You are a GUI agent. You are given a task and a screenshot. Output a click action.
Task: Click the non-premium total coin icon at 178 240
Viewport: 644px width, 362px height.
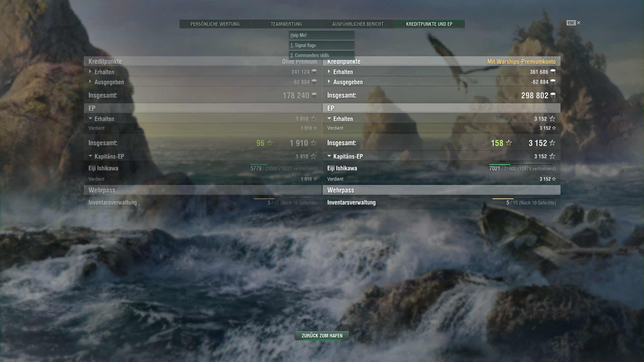click(x=314, y=96)
